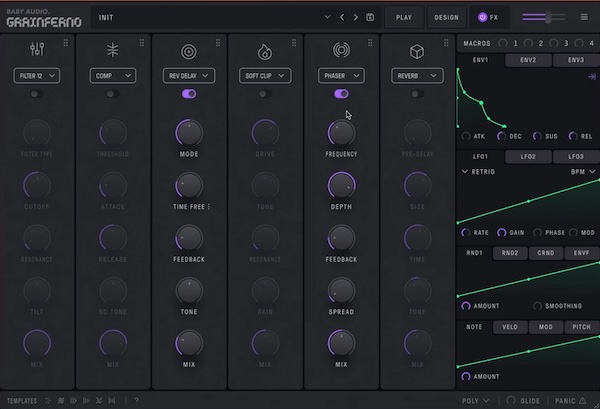
Task: Enable the FILTER 12 effect switch
Action: pos(37,94)
